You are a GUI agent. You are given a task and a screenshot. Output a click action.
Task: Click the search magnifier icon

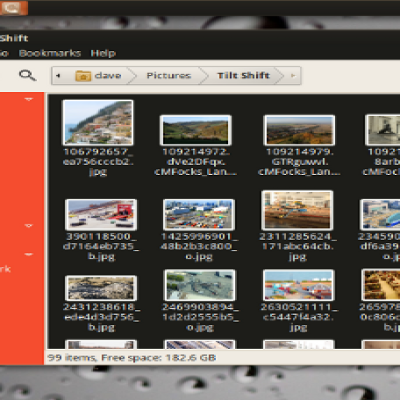point(27,75)
